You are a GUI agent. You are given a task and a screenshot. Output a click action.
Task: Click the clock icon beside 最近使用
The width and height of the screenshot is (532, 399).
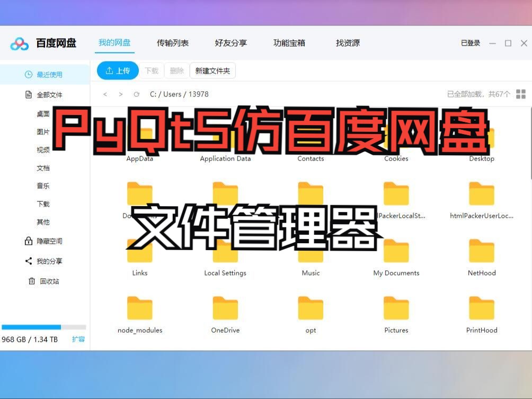[29, 74]
